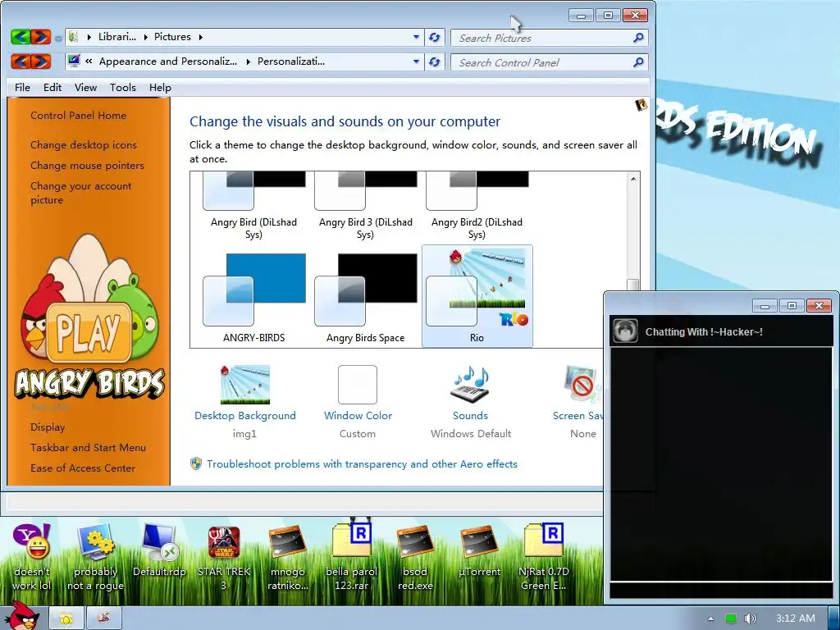Expand breadcrumb arrow after 'Librari...'
The width and height of the screenshot is (840, 630).
click(145, 37)
